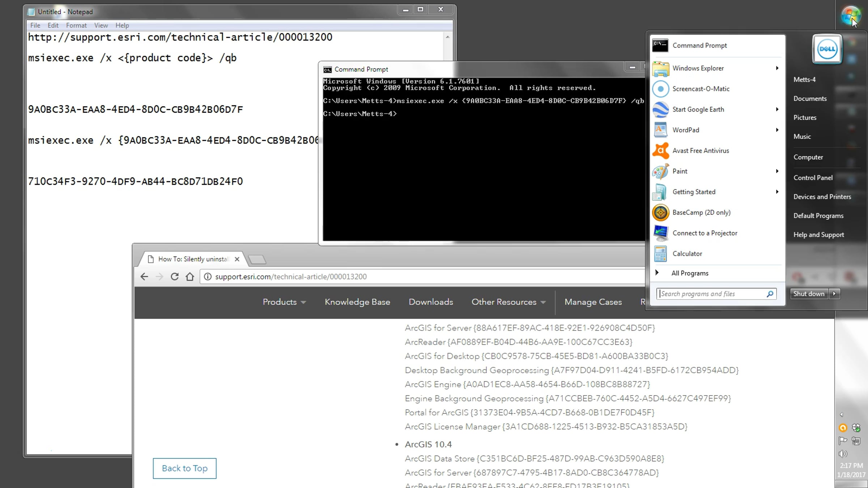Click the browser back arrow
Viewport: 868px width, 488px height.
144,277
